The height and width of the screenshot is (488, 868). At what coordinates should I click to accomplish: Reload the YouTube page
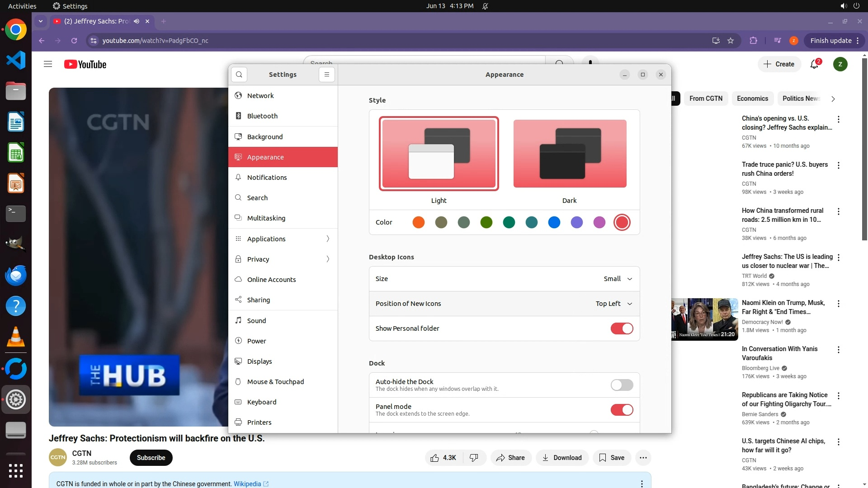74,41
